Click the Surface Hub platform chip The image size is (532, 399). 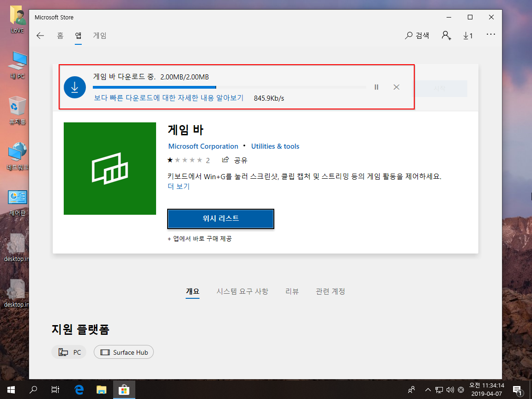[124, 352]
